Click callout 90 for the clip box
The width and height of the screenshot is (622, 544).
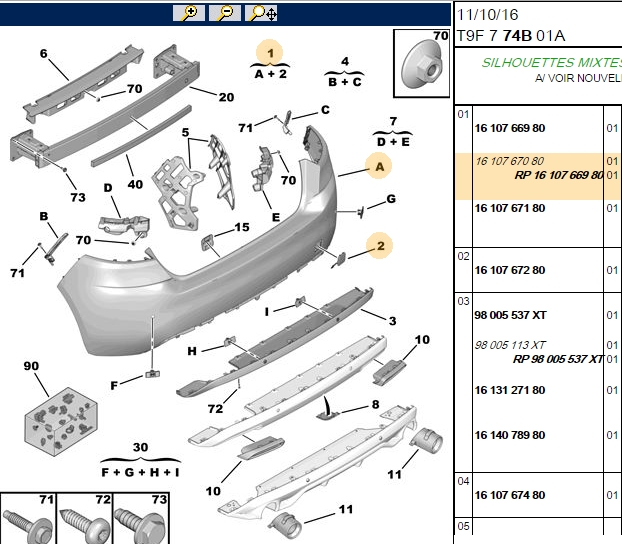(x=31, y=366)
